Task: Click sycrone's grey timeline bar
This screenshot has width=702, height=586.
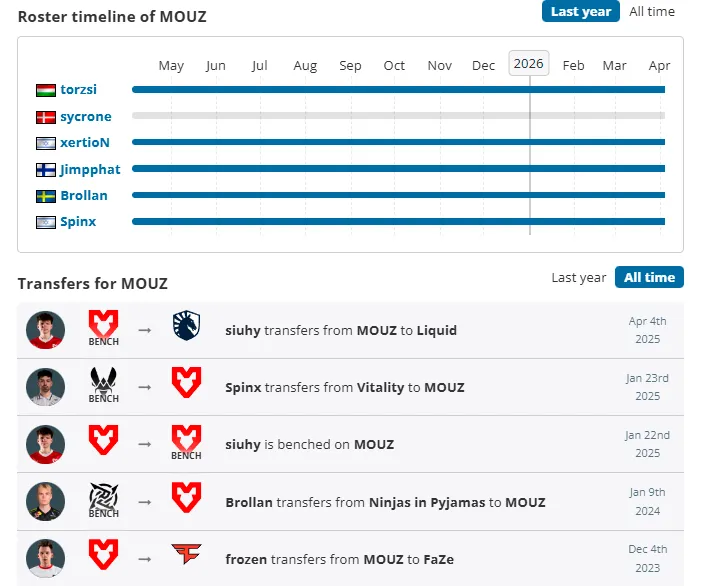Action: (398, 115)
